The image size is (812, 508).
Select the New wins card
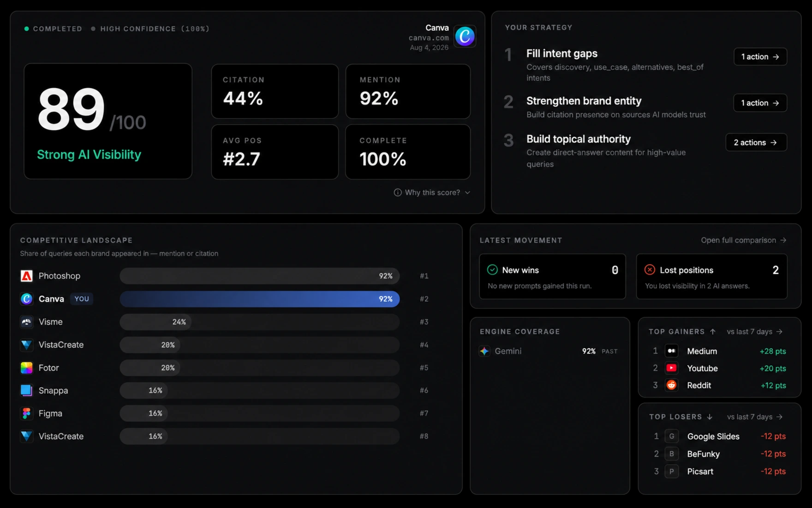[552, 277]
